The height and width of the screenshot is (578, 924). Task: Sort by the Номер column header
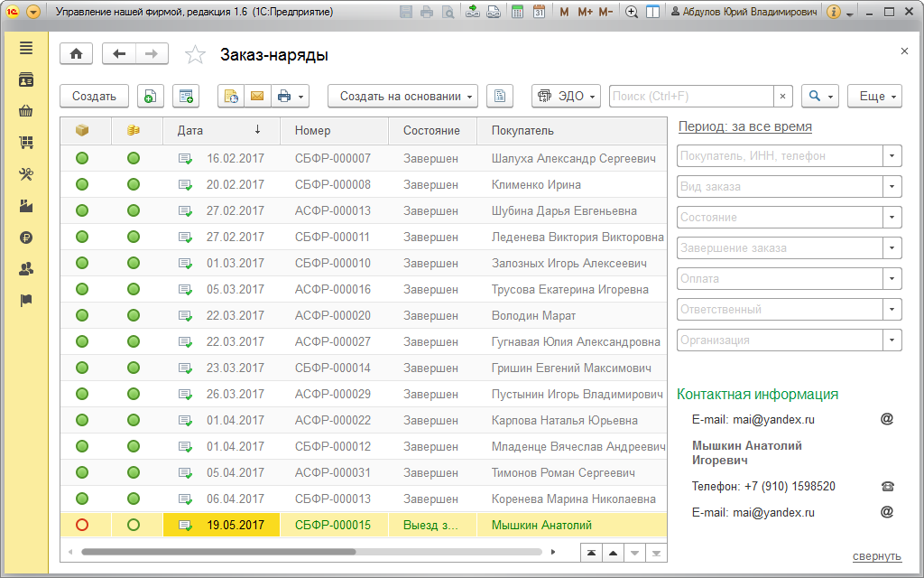[334, 130]
